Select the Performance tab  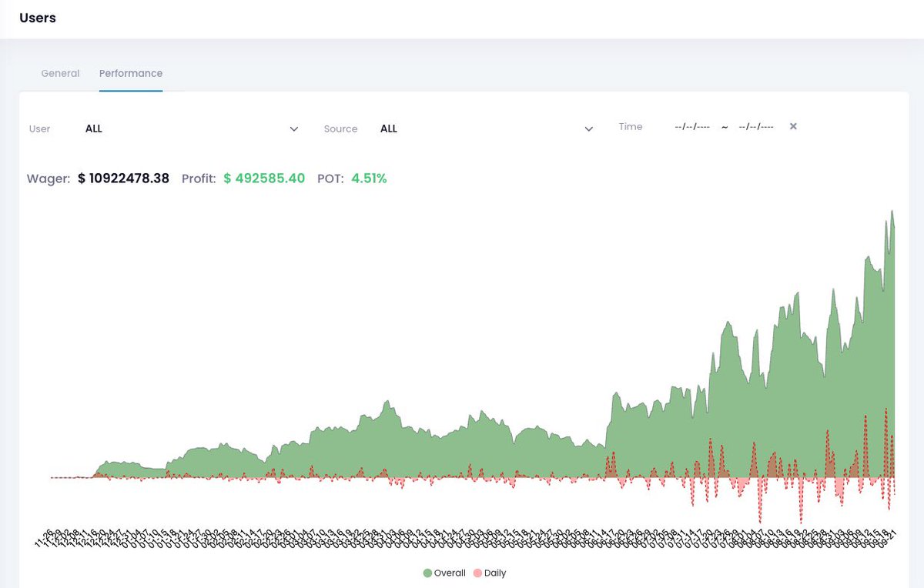(x=131, y=73)
